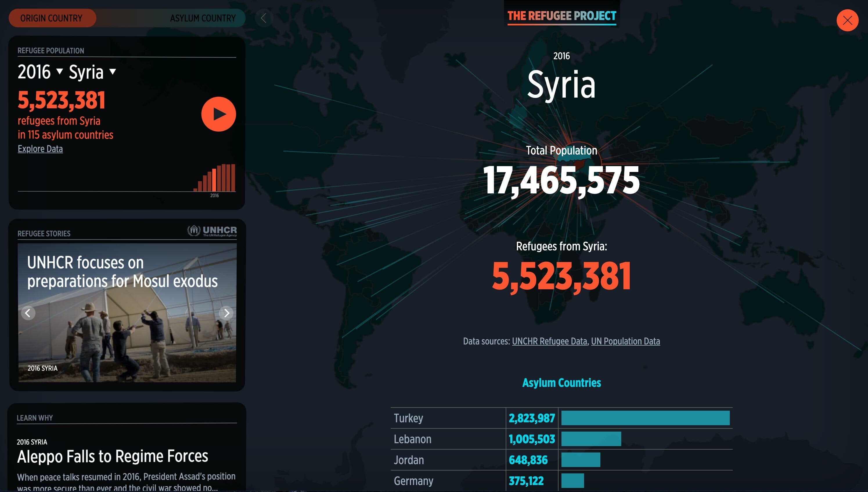Play the refugee flow animation
This screenshot has width=868, height=492.
(x=218, y=114)
